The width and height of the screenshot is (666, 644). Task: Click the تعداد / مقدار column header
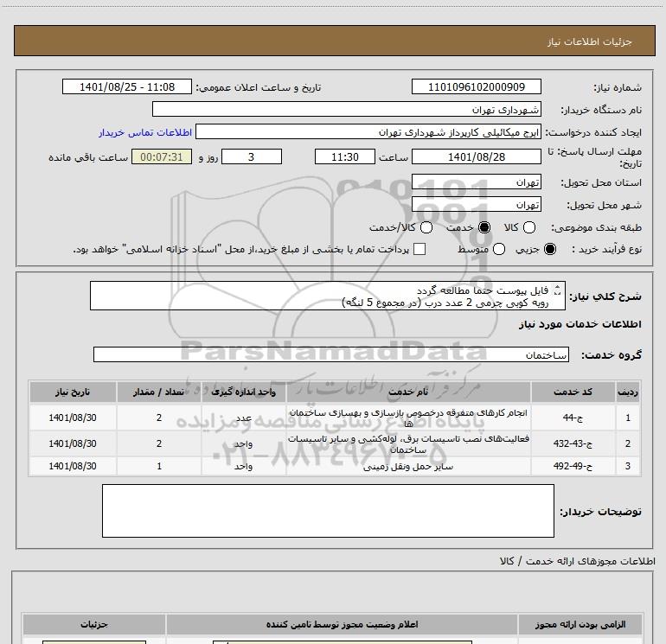pos(159,392)
